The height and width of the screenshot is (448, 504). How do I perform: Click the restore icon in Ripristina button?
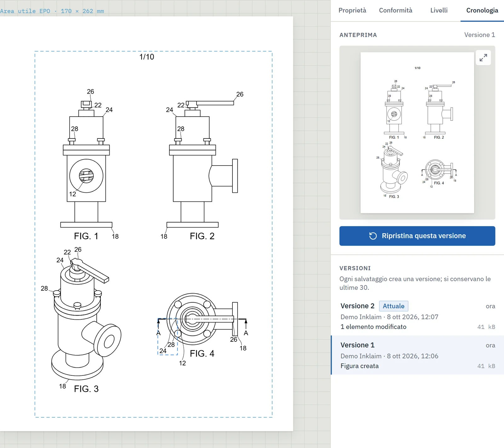point(373,236)
